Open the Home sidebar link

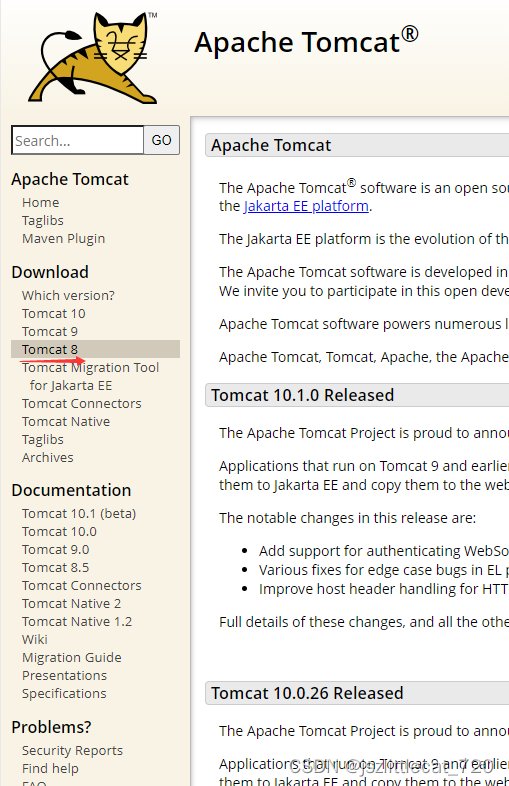tap(41, 203)
